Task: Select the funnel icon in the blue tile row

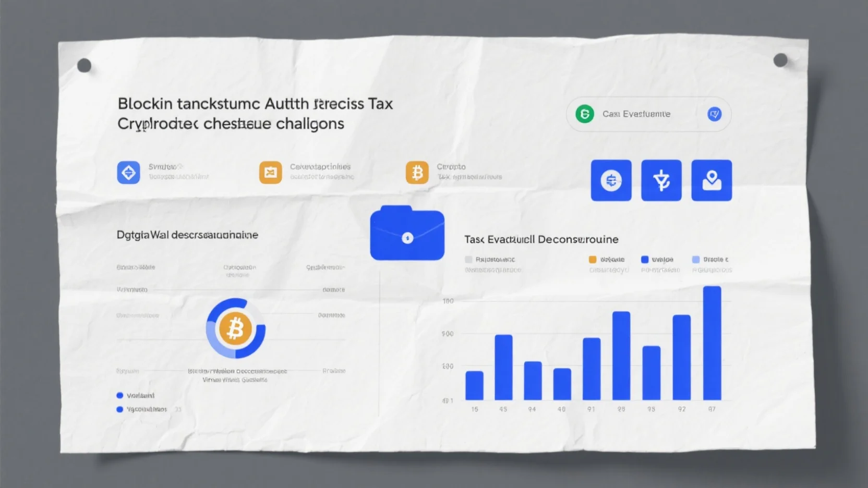Action: 661,180
